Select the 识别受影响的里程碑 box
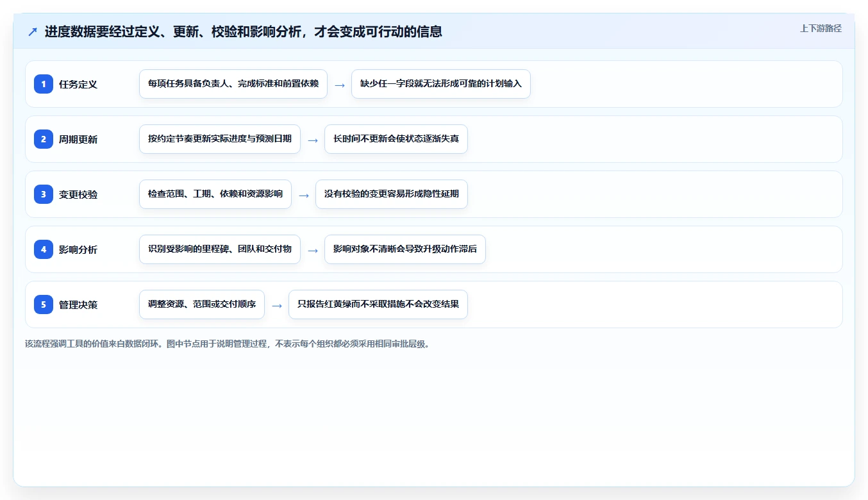Viewport: 868px width, 500px height. point(220,249)
